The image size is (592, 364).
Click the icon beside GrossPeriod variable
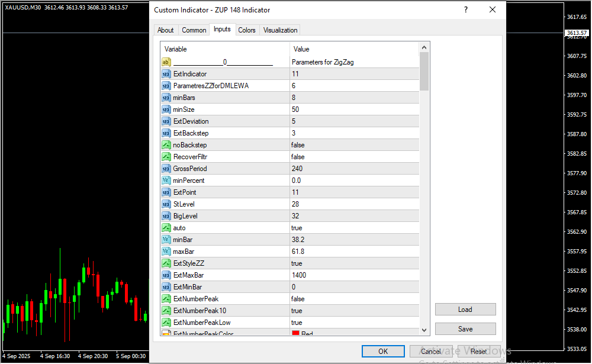click(x=166, y=169)
